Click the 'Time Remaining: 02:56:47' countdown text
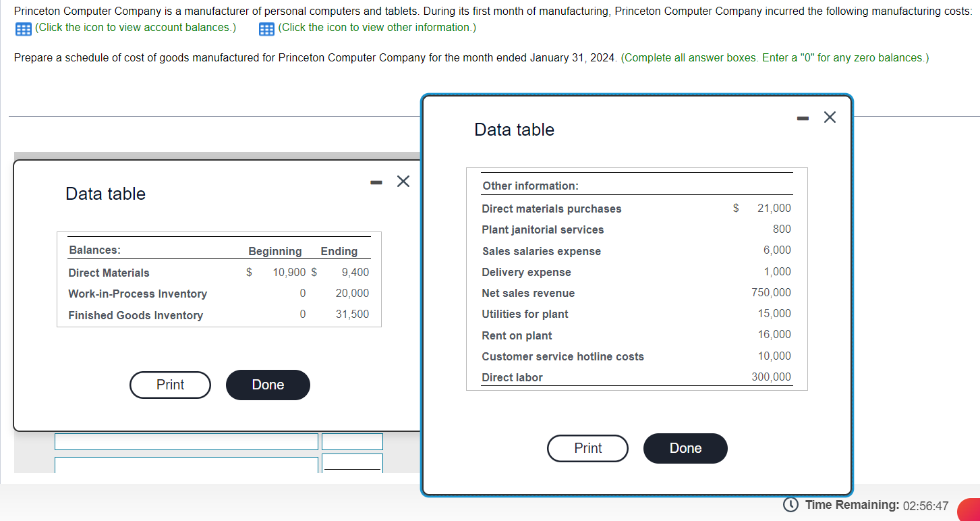This screenshot has height=521, width=980. tap(877, 505)
